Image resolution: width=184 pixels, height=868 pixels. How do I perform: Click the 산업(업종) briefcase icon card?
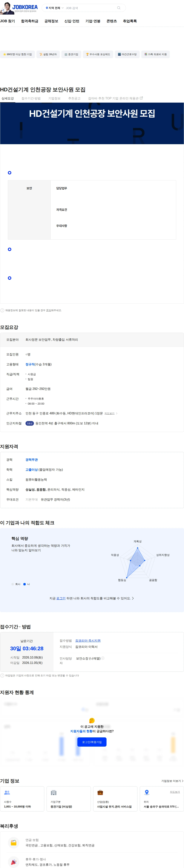(x=115, y=799)
